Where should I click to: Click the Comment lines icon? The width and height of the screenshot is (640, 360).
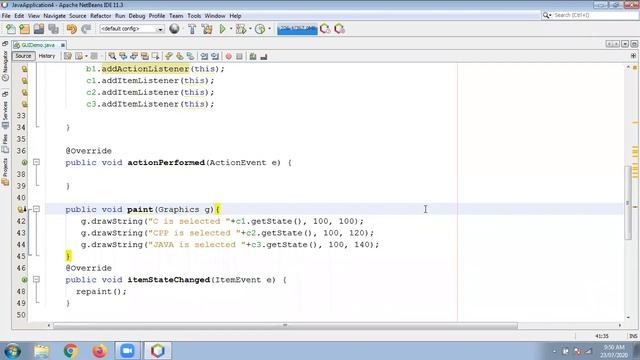pyautogui.click(x=253, y=56)
